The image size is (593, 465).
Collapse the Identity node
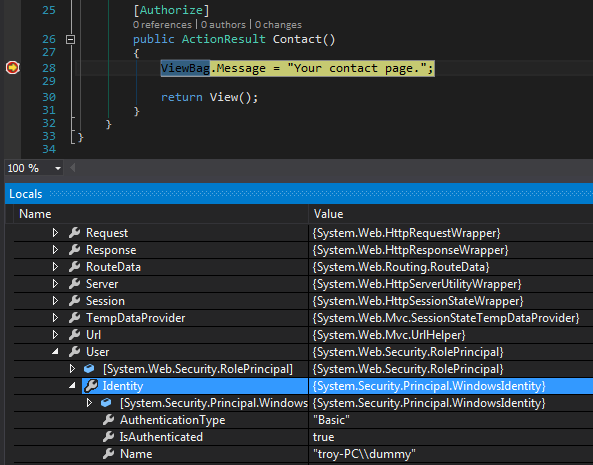coord(72,386)
